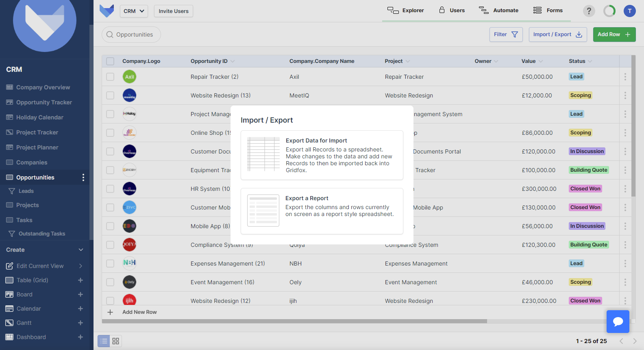
Task: Add a Gantt view with plus icon
Action: tap(80, 323)
